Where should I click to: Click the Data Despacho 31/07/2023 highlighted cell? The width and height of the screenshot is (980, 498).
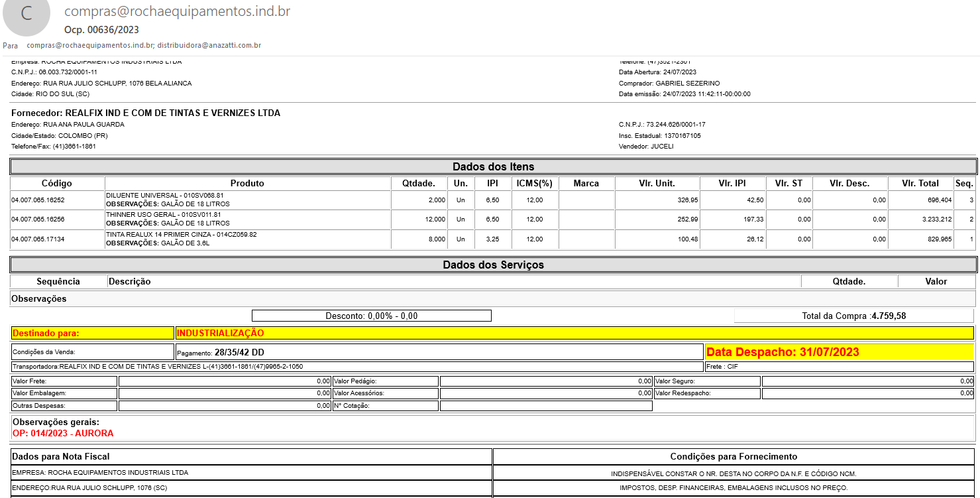839,352
